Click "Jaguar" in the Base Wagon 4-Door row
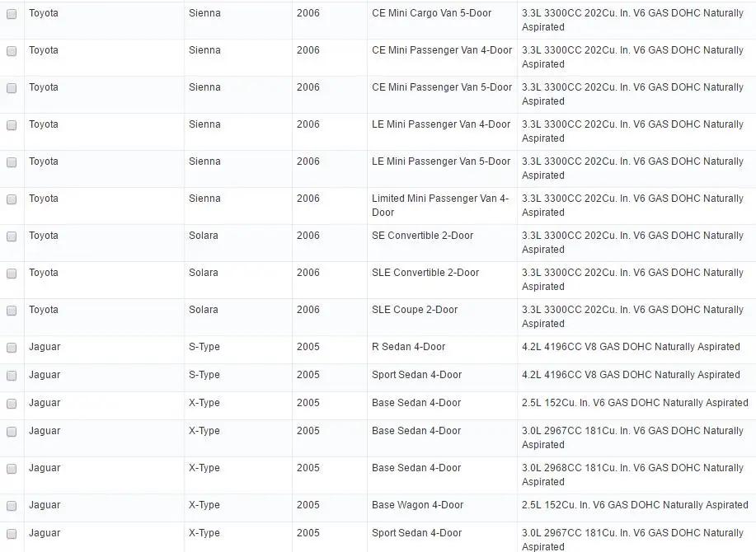Viewport: 756px width, 552px height. point(45,505)
